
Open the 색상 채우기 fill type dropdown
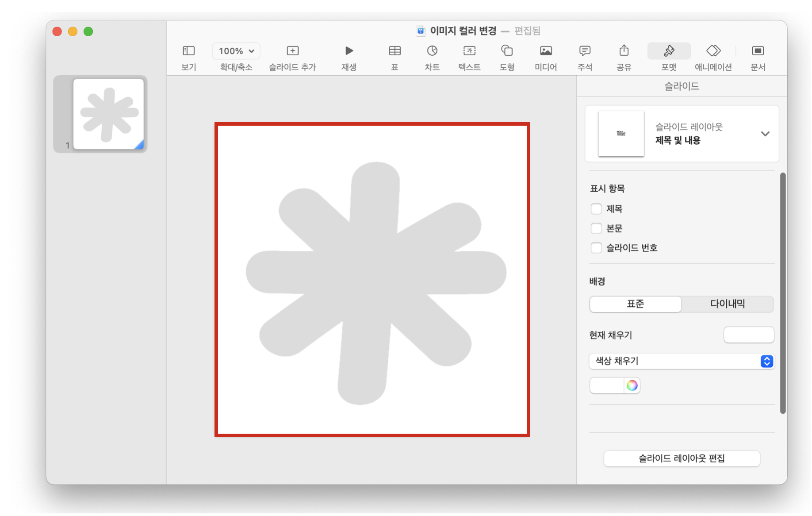(682, 361)
